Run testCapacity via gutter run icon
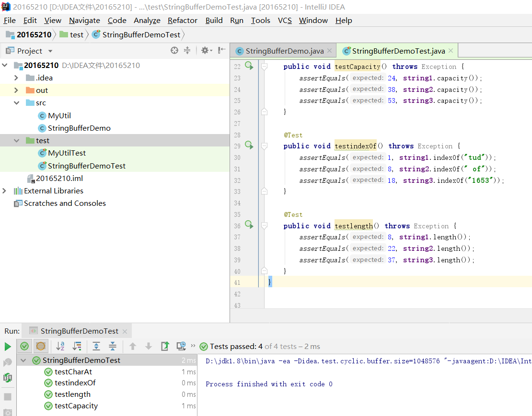Image resolution: width=532 pixels, height=416 pixels. 249,66
